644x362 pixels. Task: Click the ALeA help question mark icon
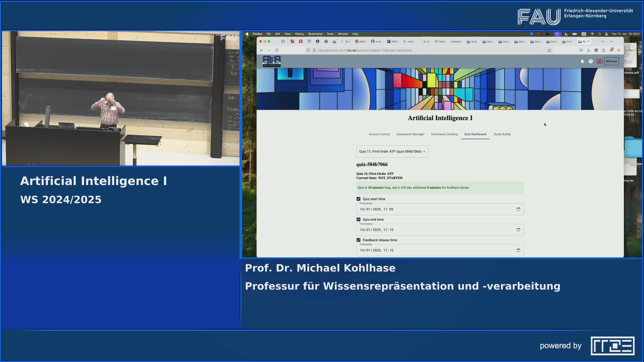[591, 61]
